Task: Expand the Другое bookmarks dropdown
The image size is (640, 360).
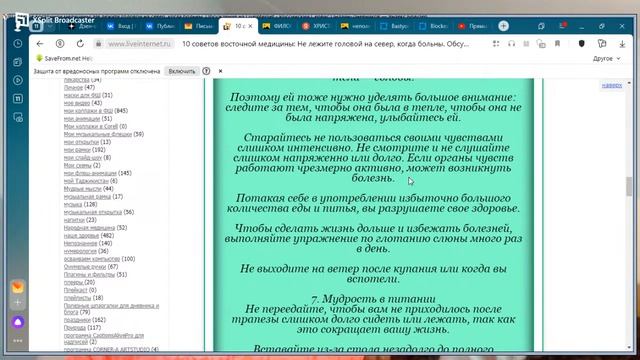Action: 606,58
